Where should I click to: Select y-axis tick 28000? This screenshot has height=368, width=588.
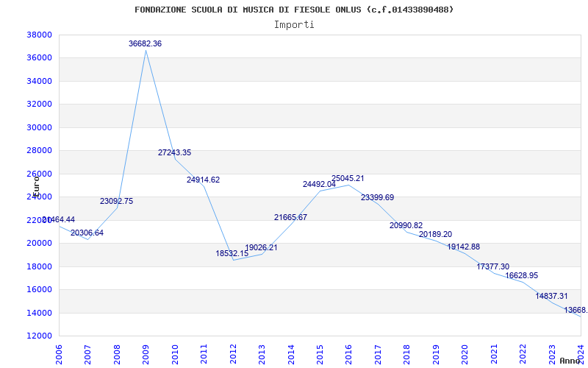39,151
